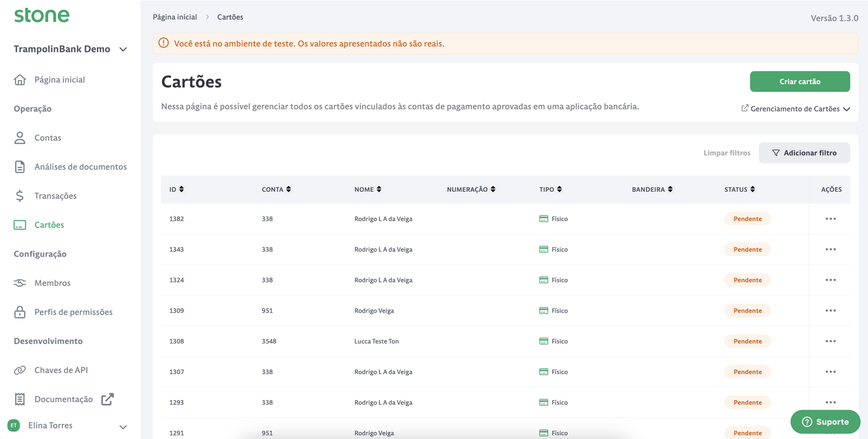Viewport: 868px width, 439px height.
Task: Open Transações in the sidebar
Action: [56, 196]
